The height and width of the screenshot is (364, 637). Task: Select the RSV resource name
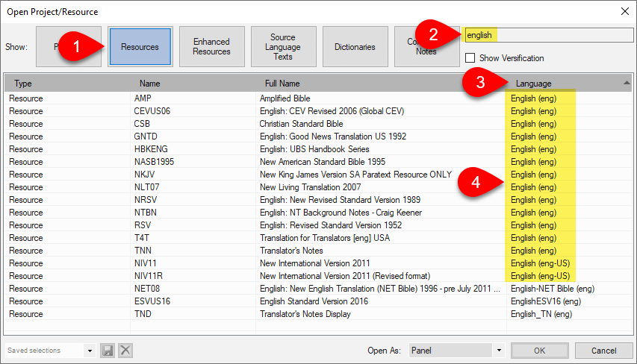(142, 225)
